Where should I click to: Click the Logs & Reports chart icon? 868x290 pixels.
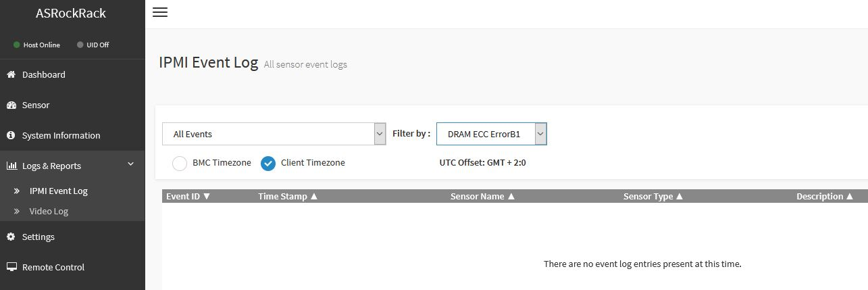tap(11, 166)
